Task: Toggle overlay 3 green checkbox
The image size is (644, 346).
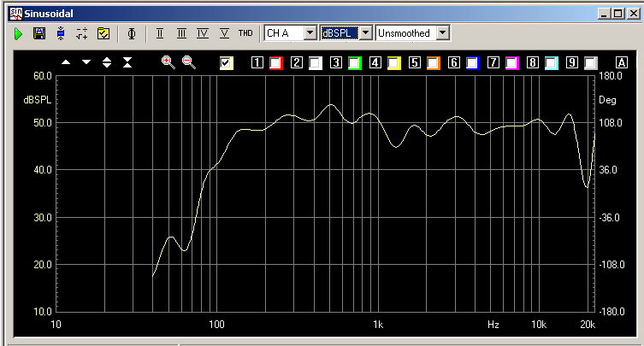Action: tap(354, 63)
